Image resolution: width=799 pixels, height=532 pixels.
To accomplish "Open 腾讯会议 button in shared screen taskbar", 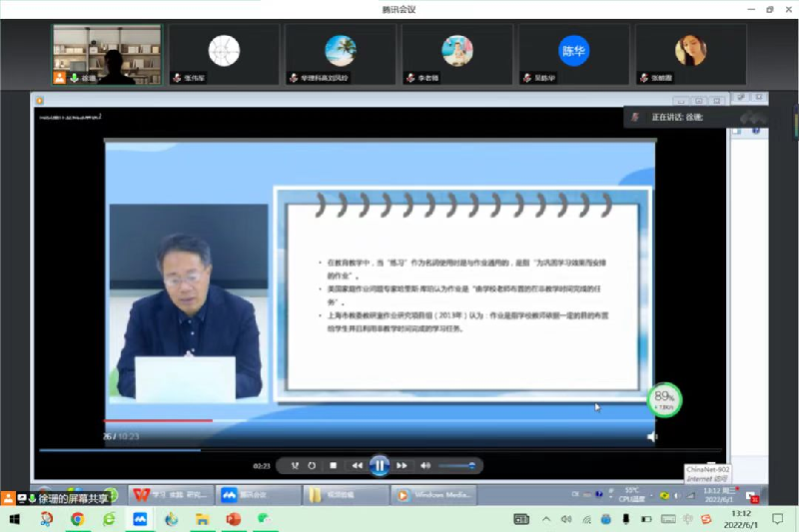I will tap(258, 495).
